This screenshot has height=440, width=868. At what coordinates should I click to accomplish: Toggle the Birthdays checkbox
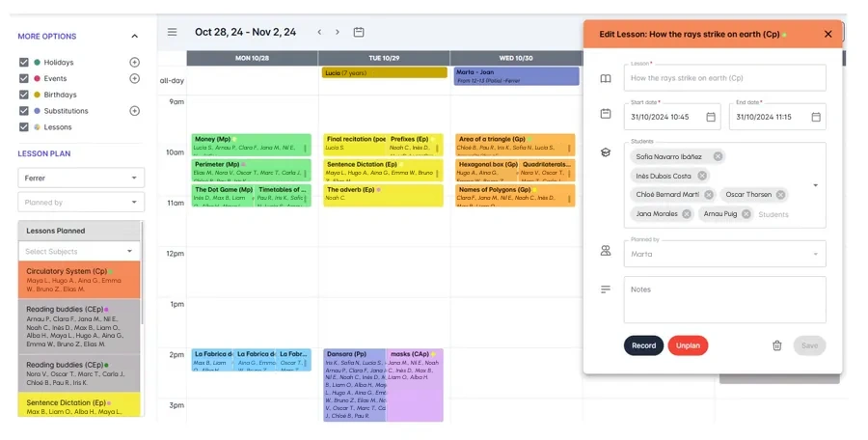point(24,95)
